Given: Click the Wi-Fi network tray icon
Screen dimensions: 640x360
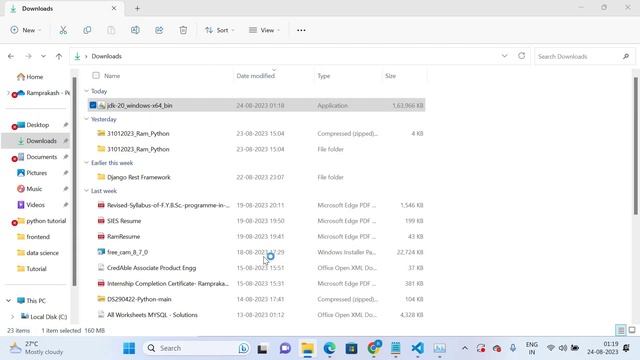Looking at the screenshot, I should coord(551,348).
